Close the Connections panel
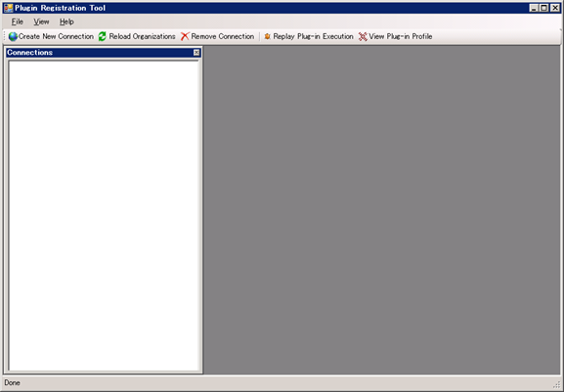Screen dimensions: 564x392 196,53
